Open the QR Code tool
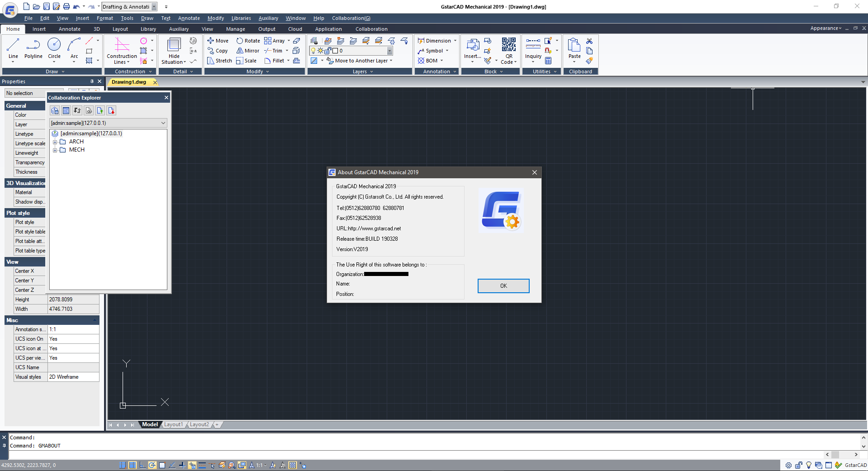The height and width of the screenshot is (471, 868). (509, 51)
